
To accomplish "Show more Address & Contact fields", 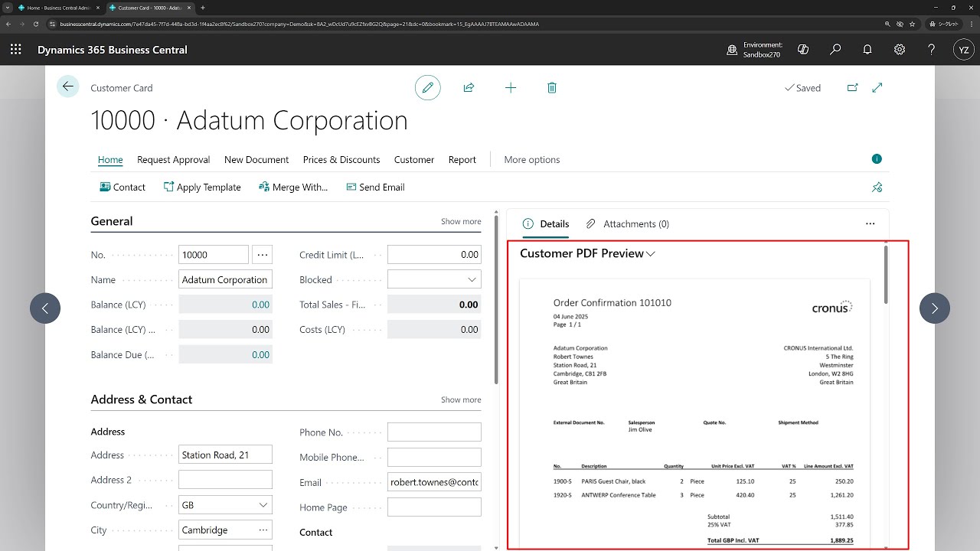I will (x=461, y=399).
